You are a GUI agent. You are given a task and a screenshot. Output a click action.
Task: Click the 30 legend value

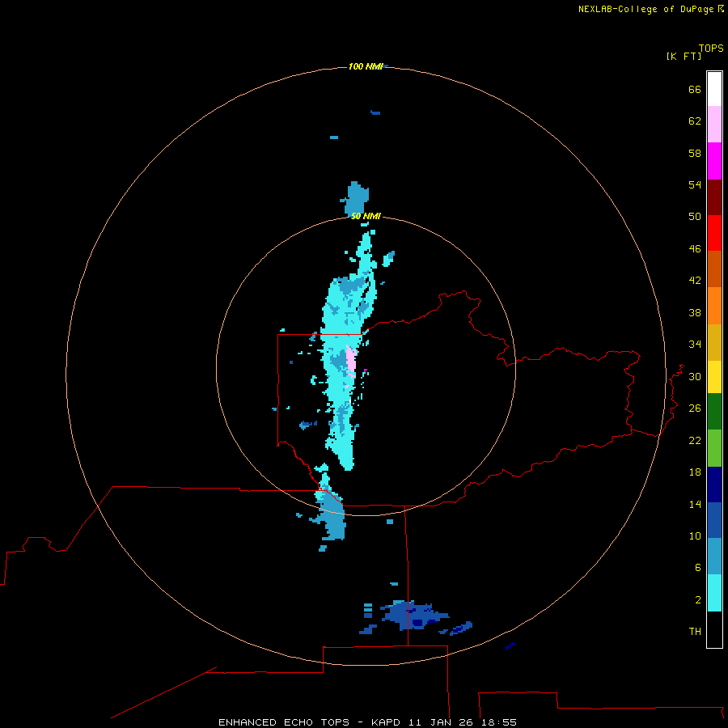pyautogui.click(x=695, y=376)
